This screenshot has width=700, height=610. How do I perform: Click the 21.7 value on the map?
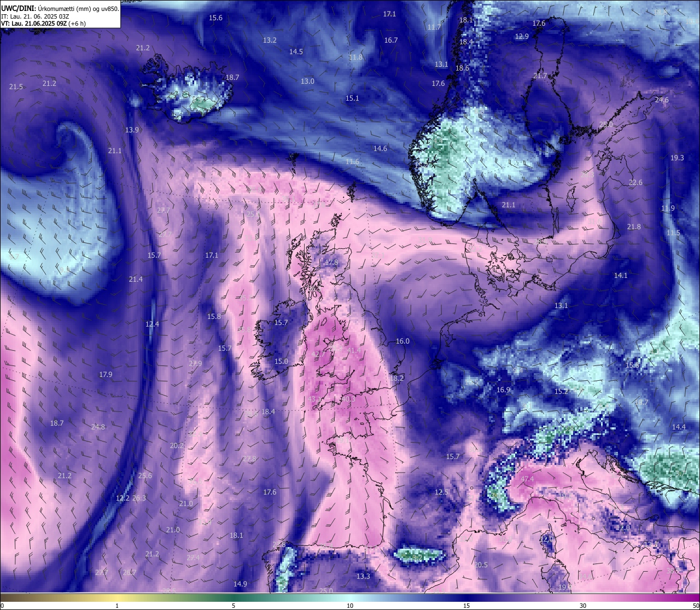(540, 76)
